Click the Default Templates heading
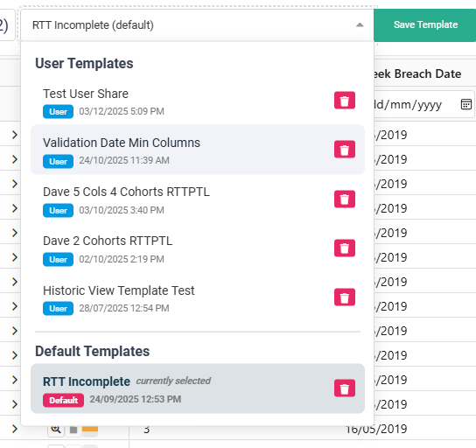The height and width of the screenshot is (448, 476). click(x=92, y=351)
